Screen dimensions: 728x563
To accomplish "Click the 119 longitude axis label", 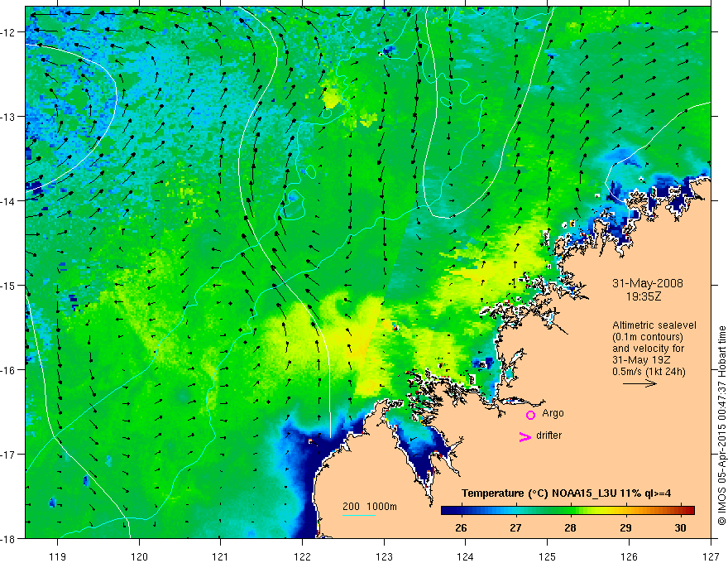I will 58,543.
